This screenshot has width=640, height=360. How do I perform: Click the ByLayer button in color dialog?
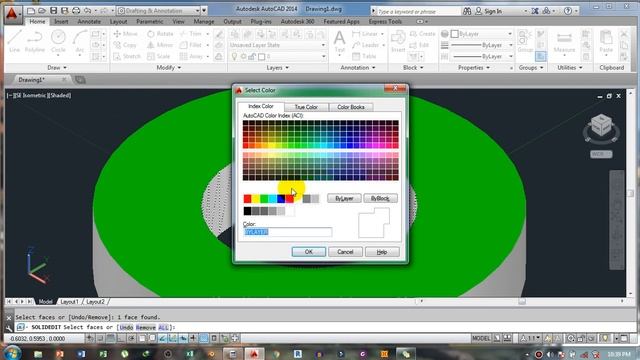click(x=344, y=198)
